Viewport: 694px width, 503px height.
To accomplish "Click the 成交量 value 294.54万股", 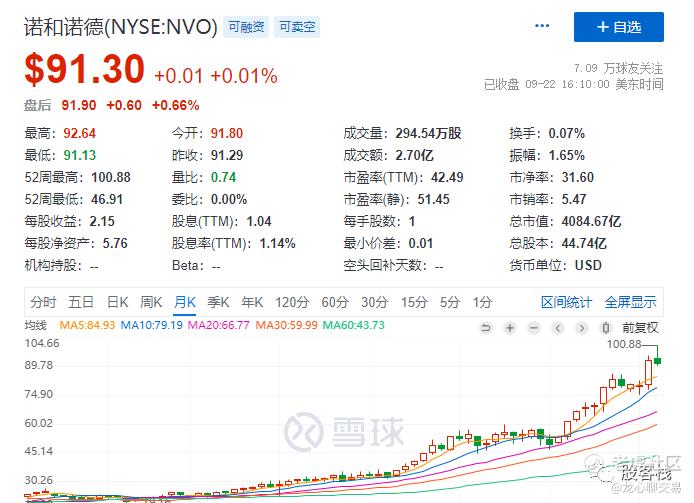I will (x=428, y=133).
